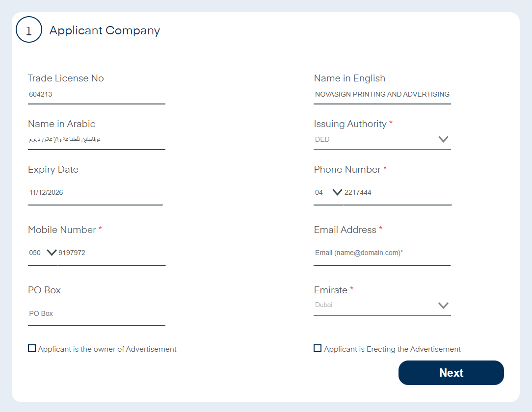Click the step 1 circle icon
The height and width of the screenshot is (412, 532).
tap(29, 30)
